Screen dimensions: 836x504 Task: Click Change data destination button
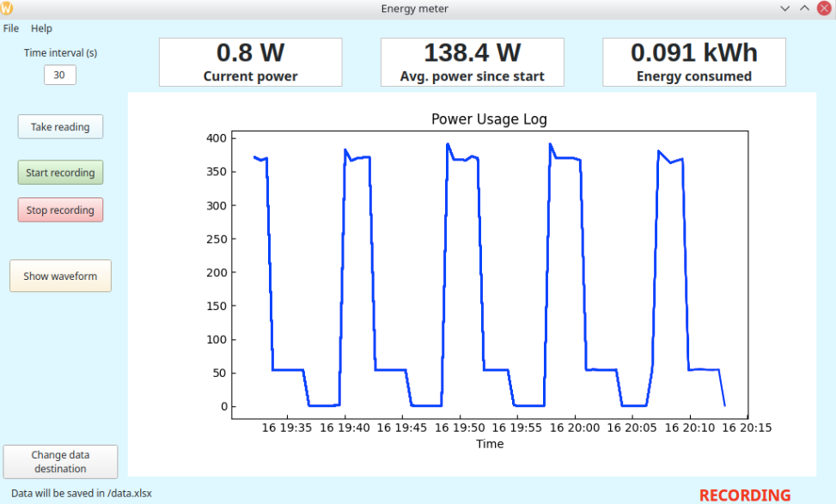tap(60, 461)
